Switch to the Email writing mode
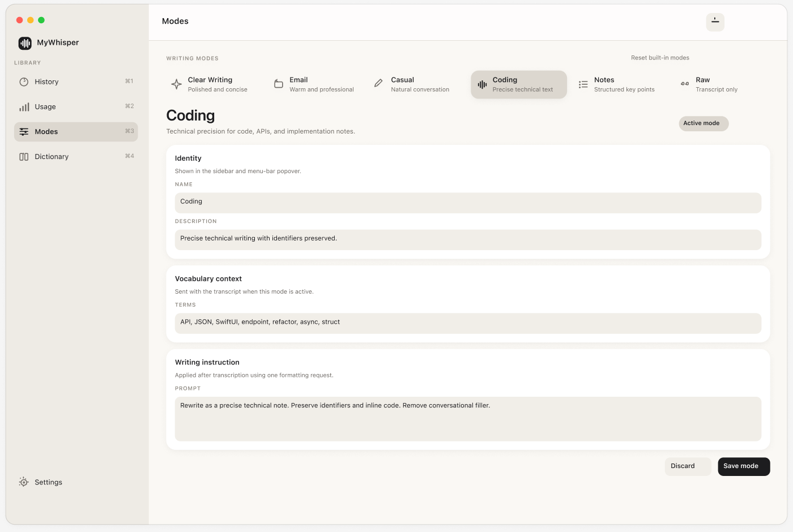This screenshot has height=532, width=793. tap(316, 84)
